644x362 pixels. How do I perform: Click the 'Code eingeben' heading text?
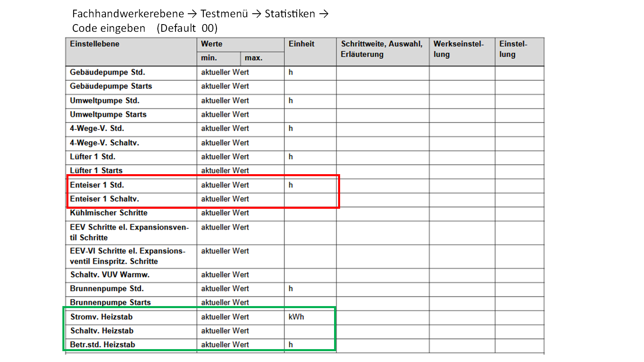[x=109, y=28]
